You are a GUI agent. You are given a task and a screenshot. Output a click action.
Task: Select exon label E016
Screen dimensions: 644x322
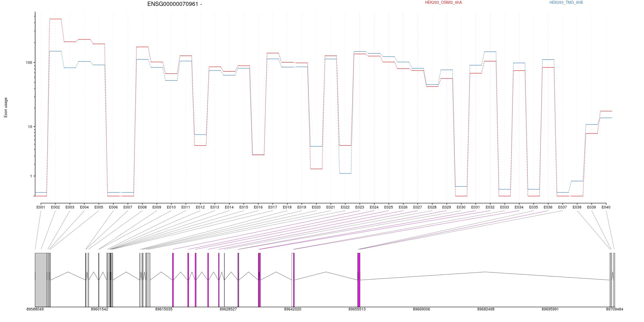(258, 207)
